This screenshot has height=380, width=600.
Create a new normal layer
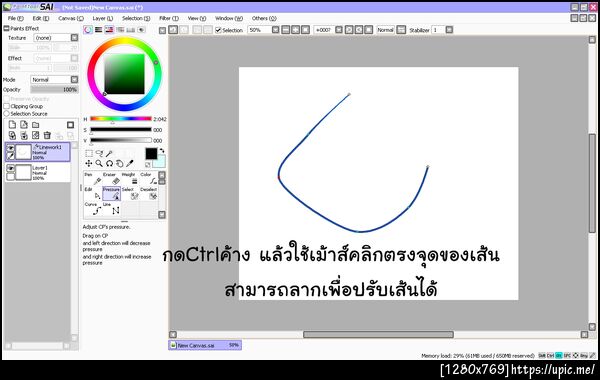click(x=12, y=125)
